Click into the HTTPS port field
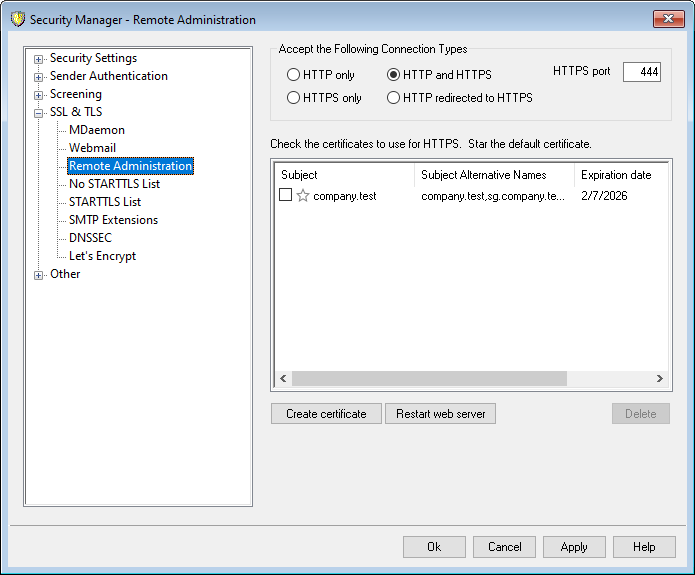Image resolution: width=695 pixels, height=575 pixels. pyautogui.click(x=641, y=72)
